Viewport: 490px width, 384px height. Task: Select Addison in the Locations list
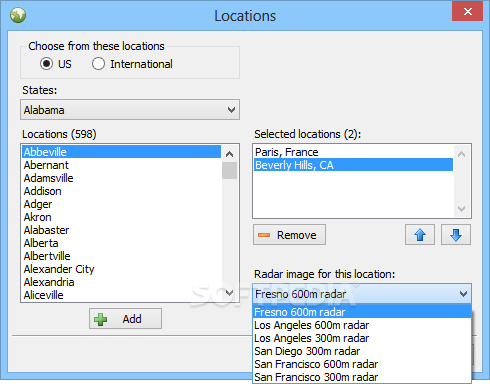click(x=121, y=191)
